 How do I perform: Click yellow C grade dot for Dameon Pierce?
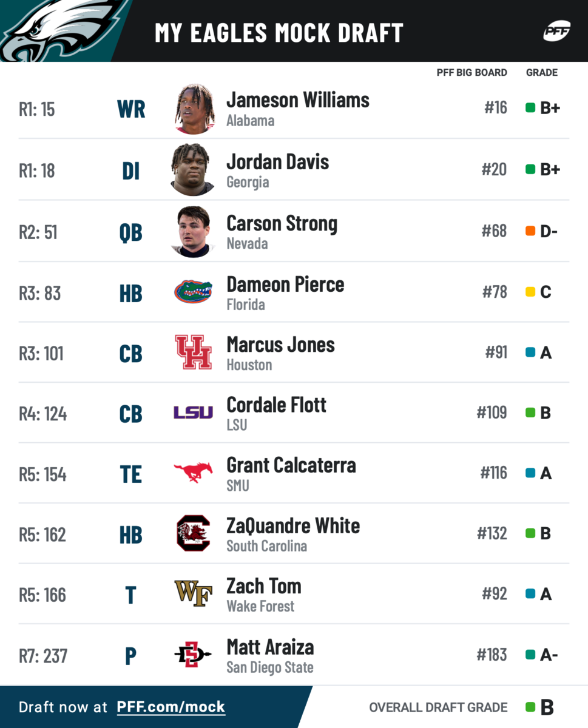click(530, 292)
